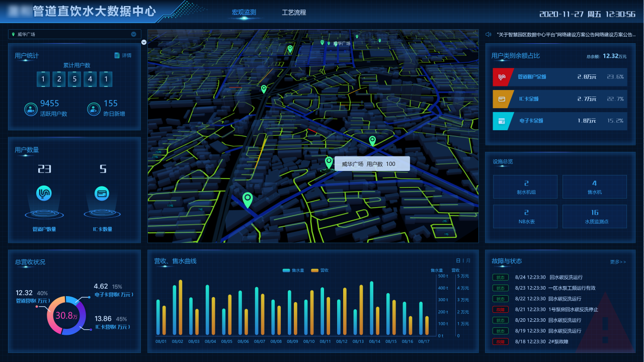644x362 pixels.
Task: Switch chart to 月 view
Action: pyautogui.click(x=468, y=260)
